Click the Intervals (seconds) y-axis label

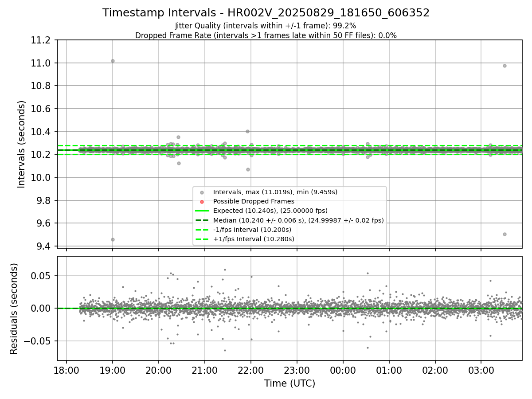[x=22, y=144]
